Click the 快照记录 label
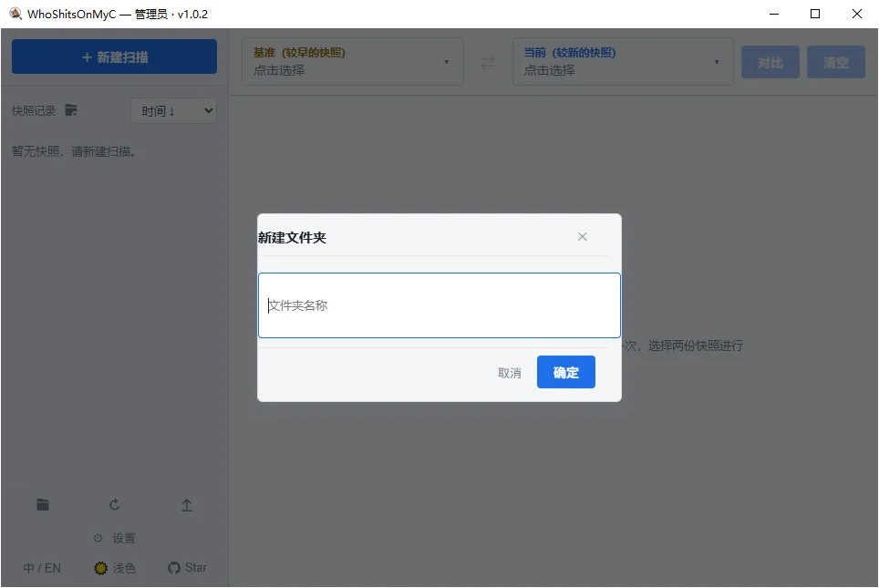Screen dimensions: 879x588 [34, 110]
